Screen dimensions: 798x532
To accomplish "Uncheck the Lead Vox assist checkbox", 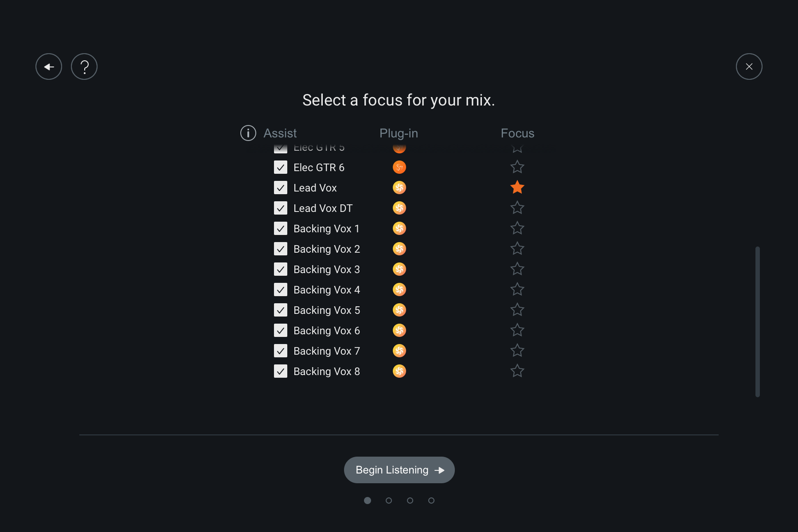I will [x=281, y=188].
